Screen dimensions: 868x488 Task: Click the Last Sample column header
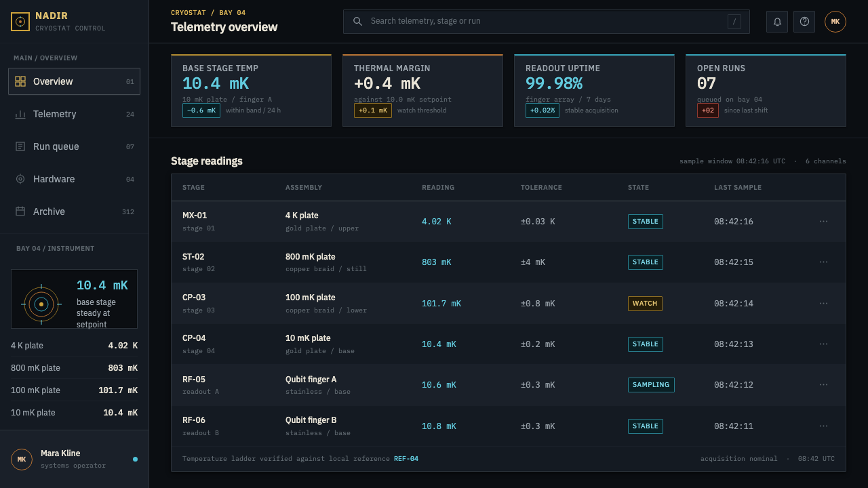coord(738,188)
